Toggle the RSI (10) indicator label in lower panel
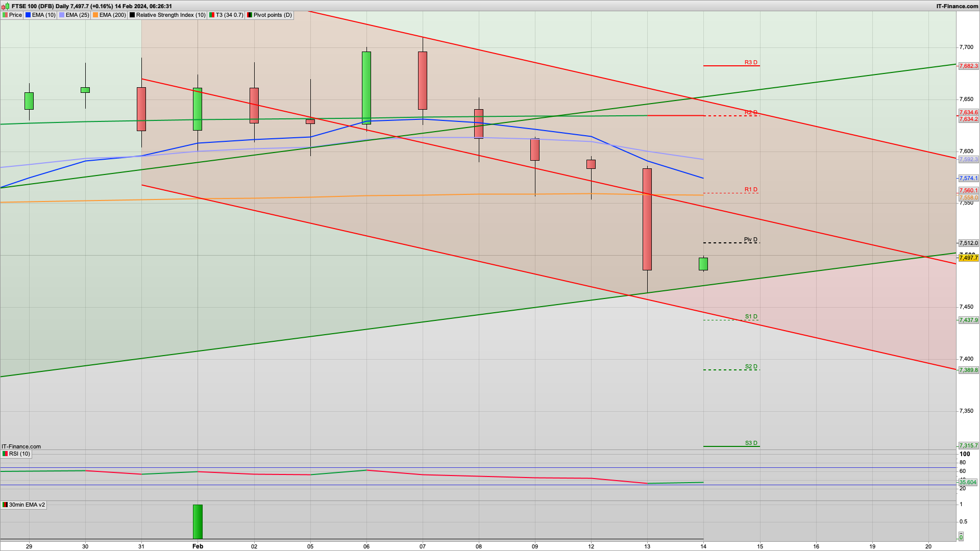The image size is (980, 551). tap(19, 454)
